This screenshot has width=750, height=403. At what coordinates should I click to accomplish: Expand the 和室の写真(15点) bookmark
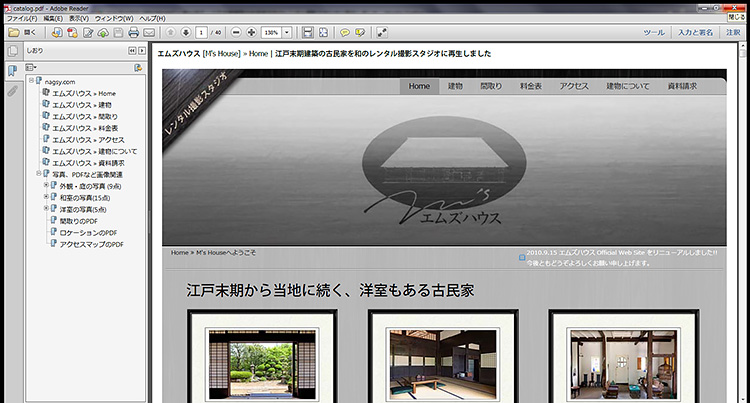point(46,196)
